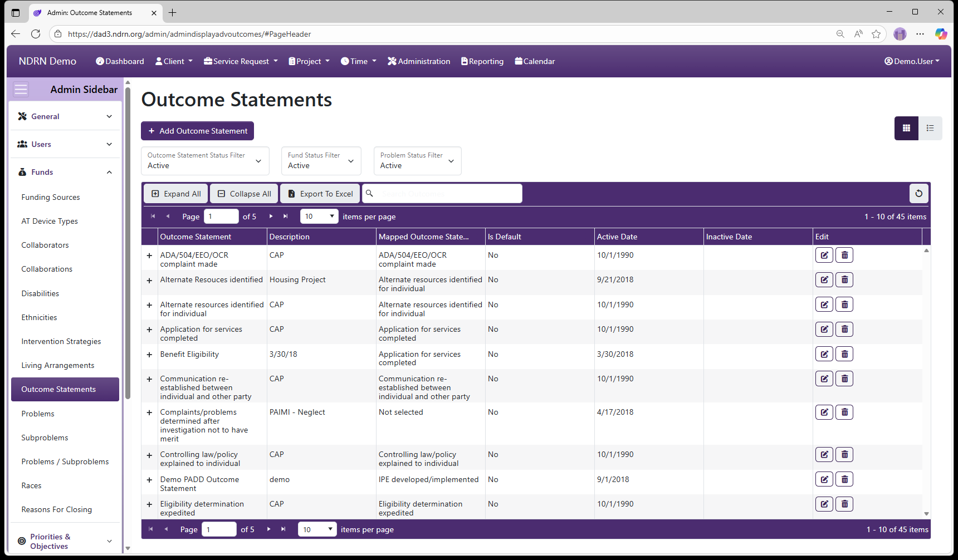Expand the Demo PADD Outcome Statement row

149,480
